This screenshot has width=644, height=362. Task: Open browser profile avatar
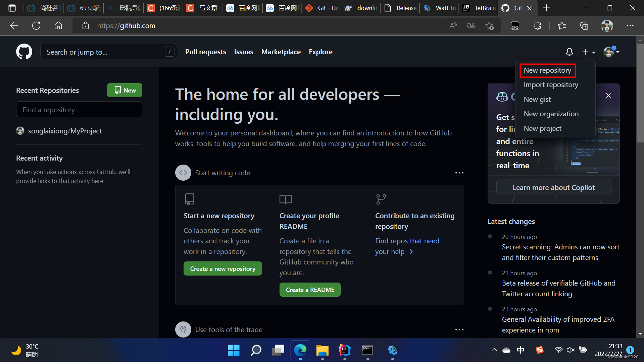[x=607, y=26]
